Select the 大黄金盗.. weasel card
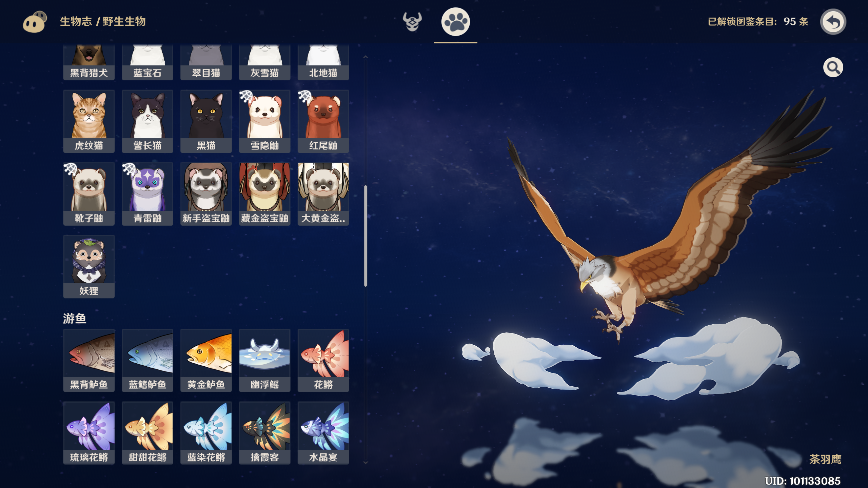The width and height of the screenshot is (868, 488). coord(323,194)
